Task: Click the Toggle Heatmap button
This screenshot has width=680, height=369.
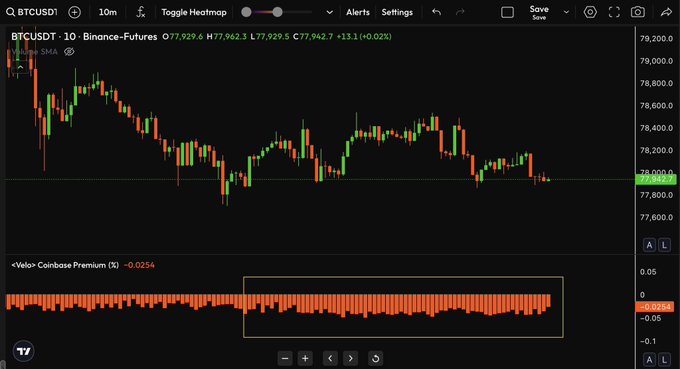Action: (x=194, y=12)
